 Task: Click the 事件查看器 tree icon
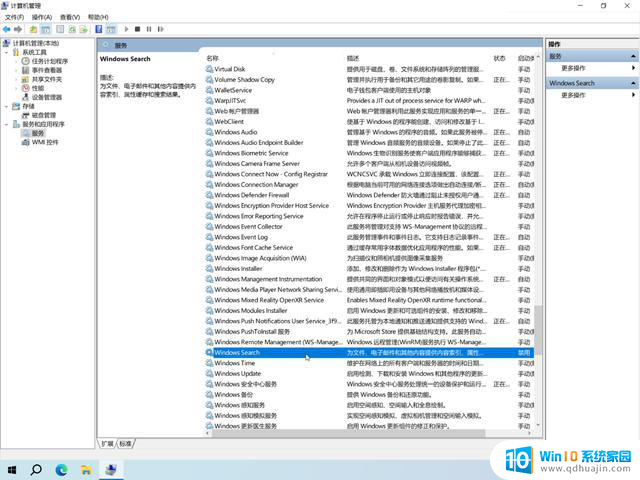pyautogui.click(x=25, y=70)
